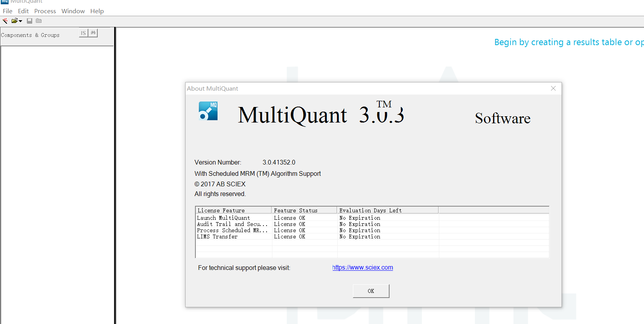The image size is (644, 324).
Task: Click the binoculars find icon
Action: coord(93,33)
